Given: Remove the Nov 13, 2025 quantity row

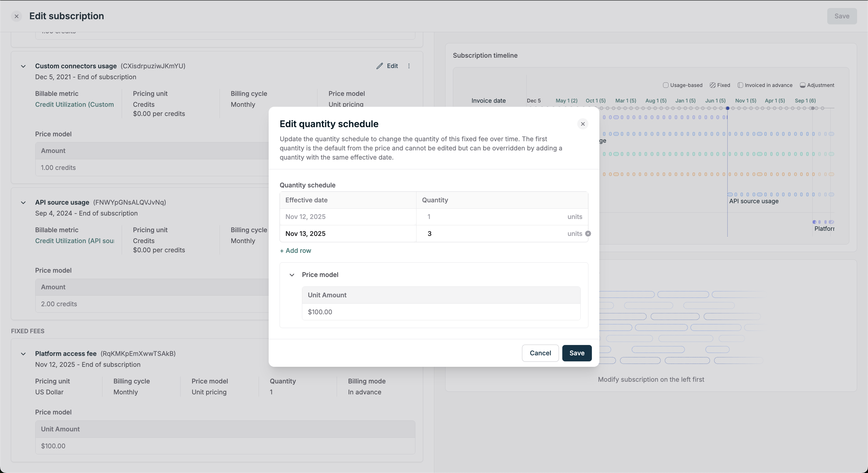Looking at the screenshot, I should click(588, 233).
